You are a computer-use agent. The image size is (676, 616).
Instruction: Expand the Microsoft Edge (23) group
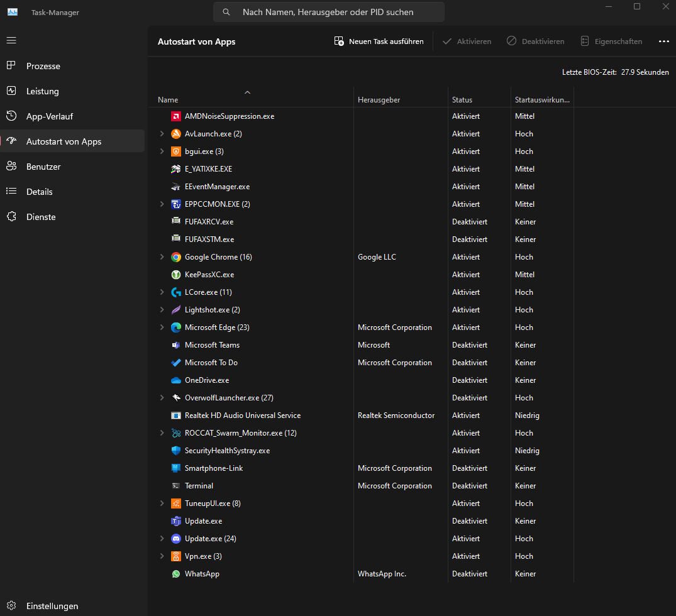pos(162,327)
